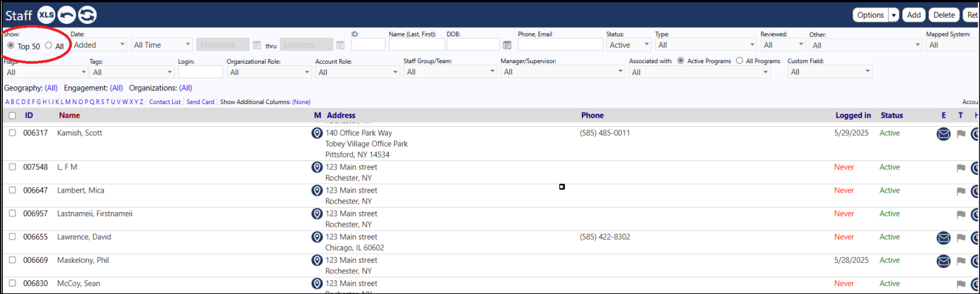Click the back arrow icon beside XLS
The width and height of the screenshot is (980, 294).
pos(66,15)
